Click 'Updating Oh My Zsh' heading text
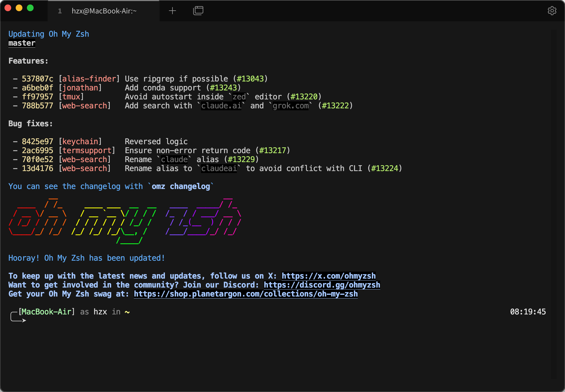This screenshot has height=392, width=565. (49, 34)
